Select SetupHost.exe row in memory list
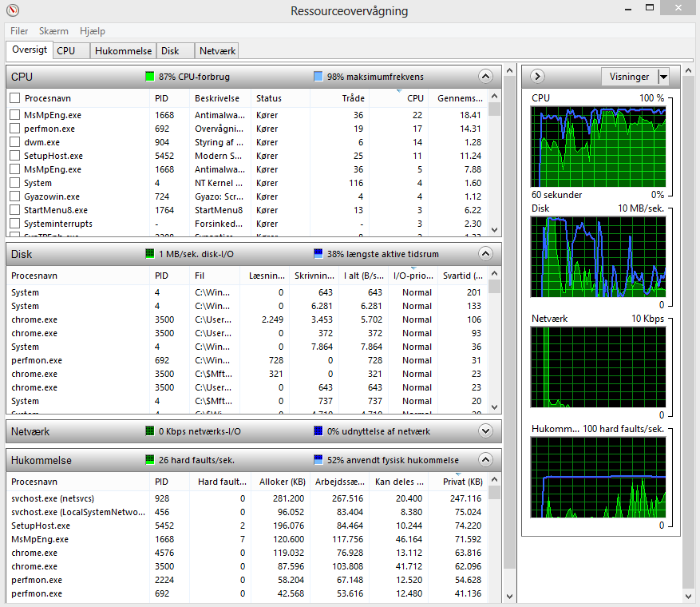This screenshot has width=700, height=607. (247, 526)
